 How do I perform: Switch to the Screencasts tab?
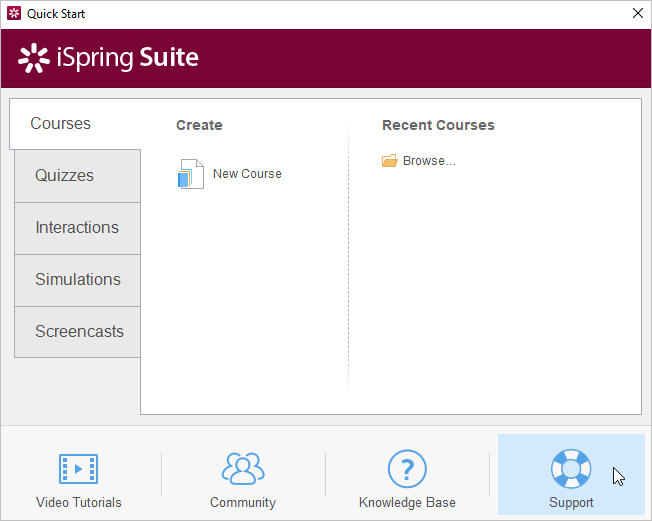[78, 332]
